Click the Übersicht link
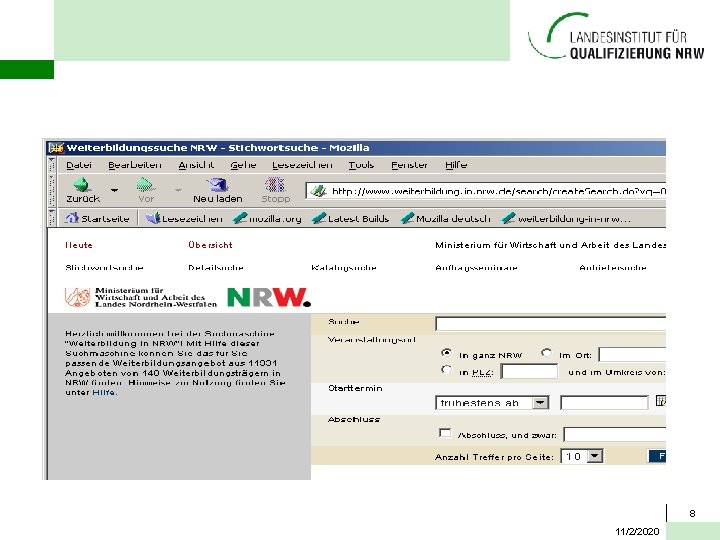 210,245
